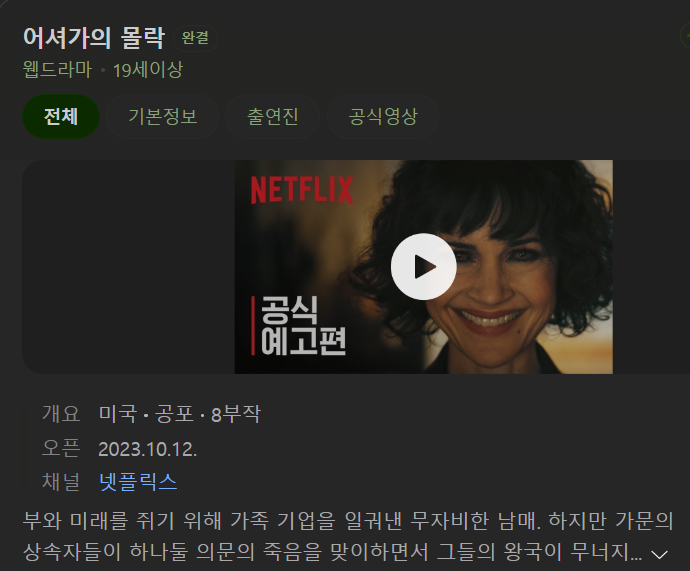
Task: Select the 미국 country text
Action: pos(117,414)
